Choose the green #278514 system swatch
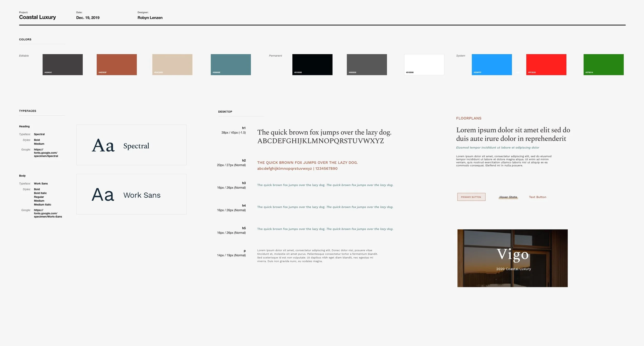The height and width of the screenshot is (346, 644). click(604, 64)
